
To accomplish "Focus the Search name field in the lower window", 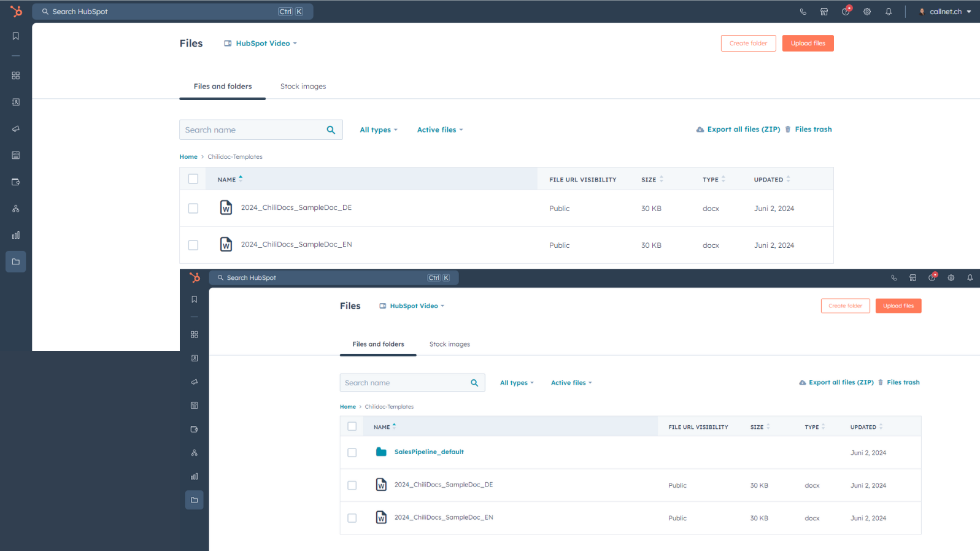I will tap(412, 383).
